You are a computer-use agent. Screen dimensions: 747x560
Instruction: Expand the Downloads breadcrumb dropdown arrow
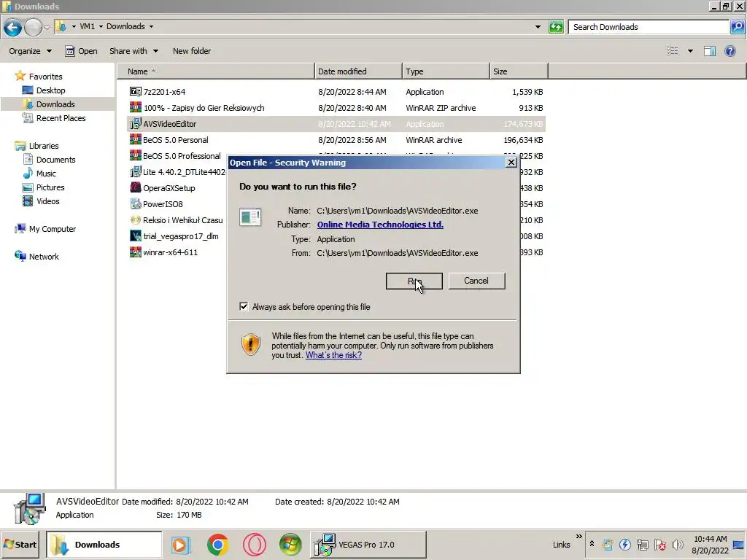click(151, 27)
